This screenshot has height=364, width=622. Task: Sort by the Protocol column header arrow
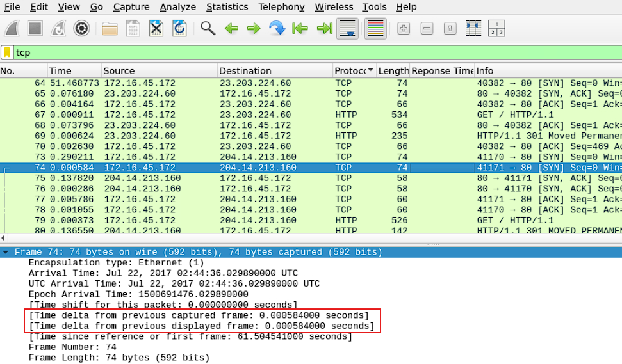(370, 70)
